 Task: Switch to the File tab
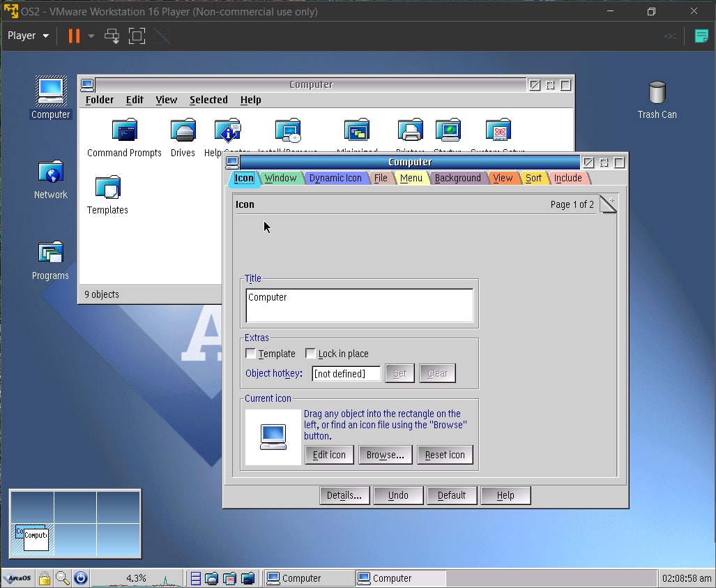tap(381, 178)
